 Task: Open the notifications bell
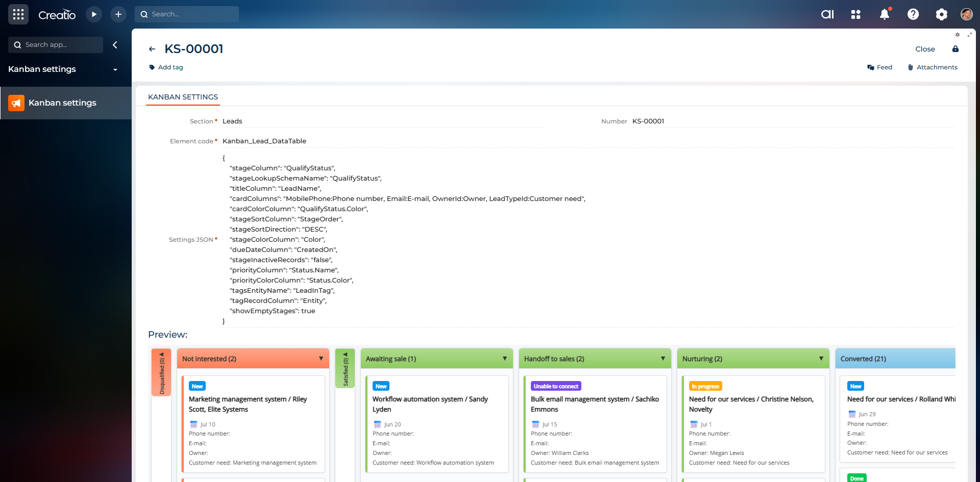click(x=885, y=14)
